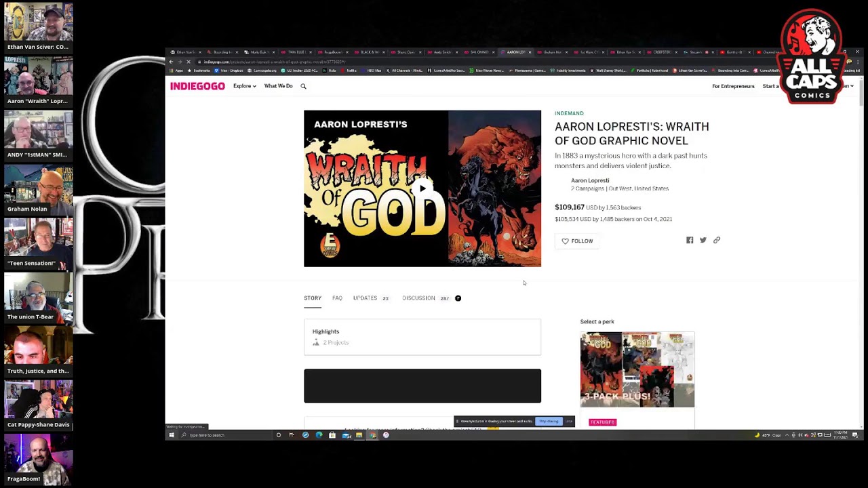
Task: Open Aaron Lopresti creator profile link
Action: pyautogui.click(x=589, y=180)
